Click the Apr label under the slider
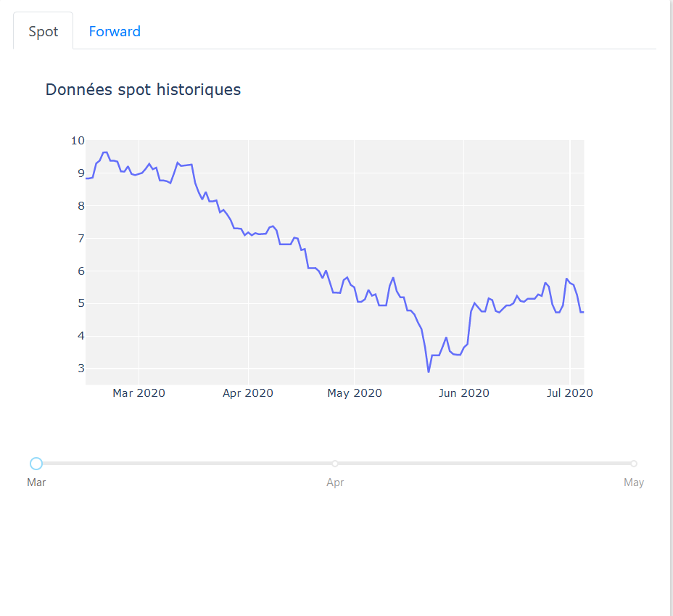This screenshot has width=673, height=616. point(335,482)
